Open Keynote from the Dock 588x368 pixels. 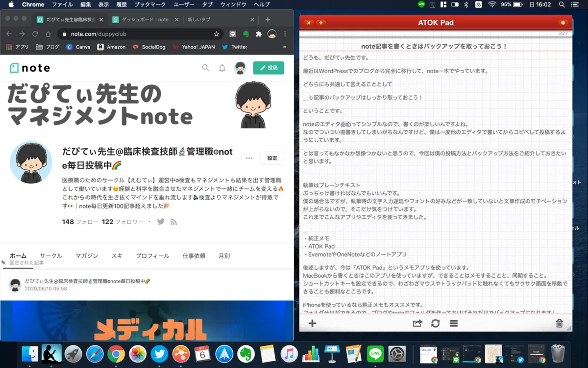tap(332, 353)
